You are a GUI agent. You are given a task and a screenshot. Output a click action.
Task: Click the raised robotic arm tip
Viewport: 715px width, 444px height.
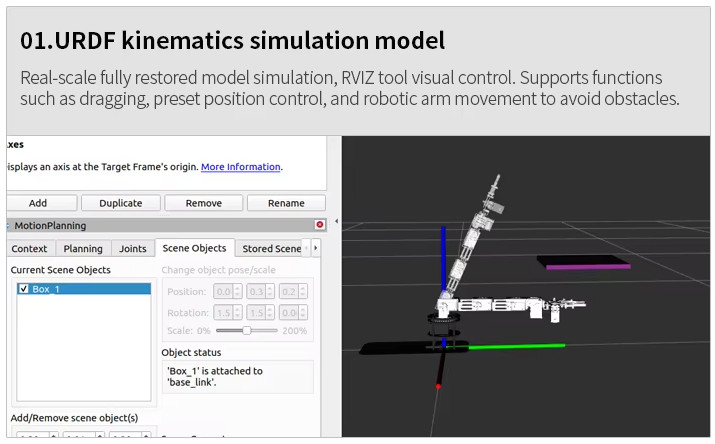[494, 186]
